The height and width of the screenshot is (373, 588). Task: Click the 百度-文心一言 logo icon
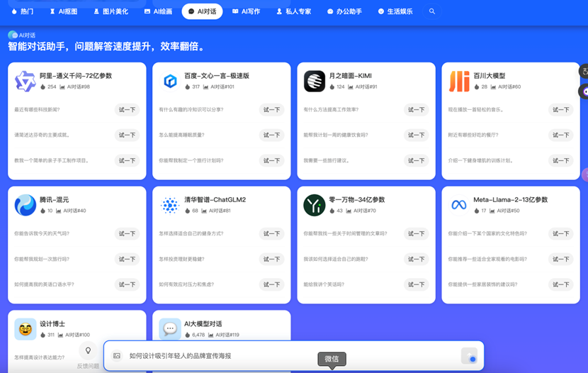pyautogui.click(x=170, y=81)
